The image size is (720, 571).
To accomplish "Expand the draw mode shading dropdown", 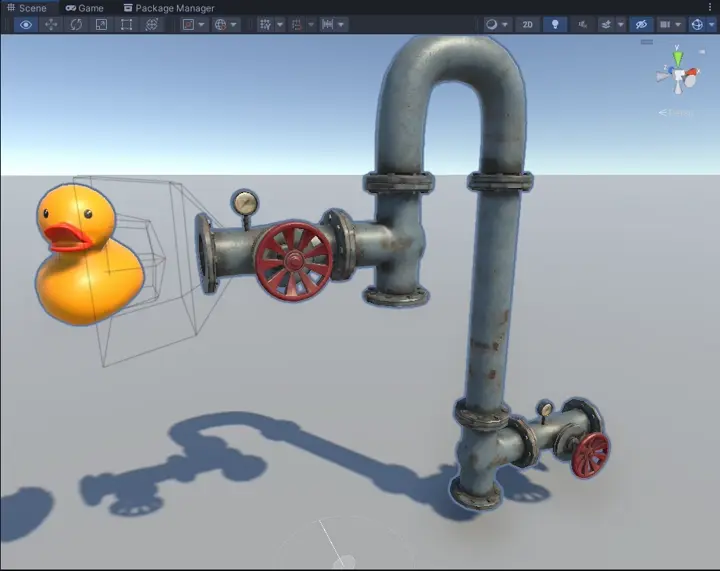I will click(x=505, y=24).
